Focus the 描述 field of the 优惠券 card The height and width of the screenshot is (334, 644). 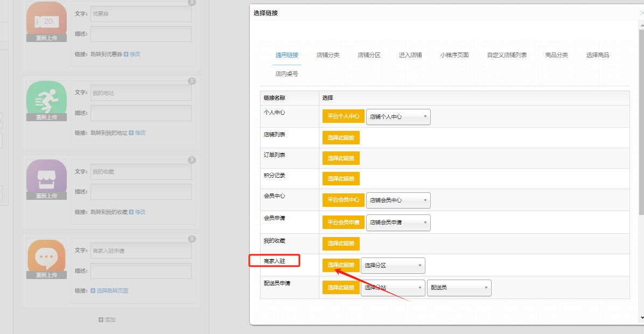coord(141,34)
